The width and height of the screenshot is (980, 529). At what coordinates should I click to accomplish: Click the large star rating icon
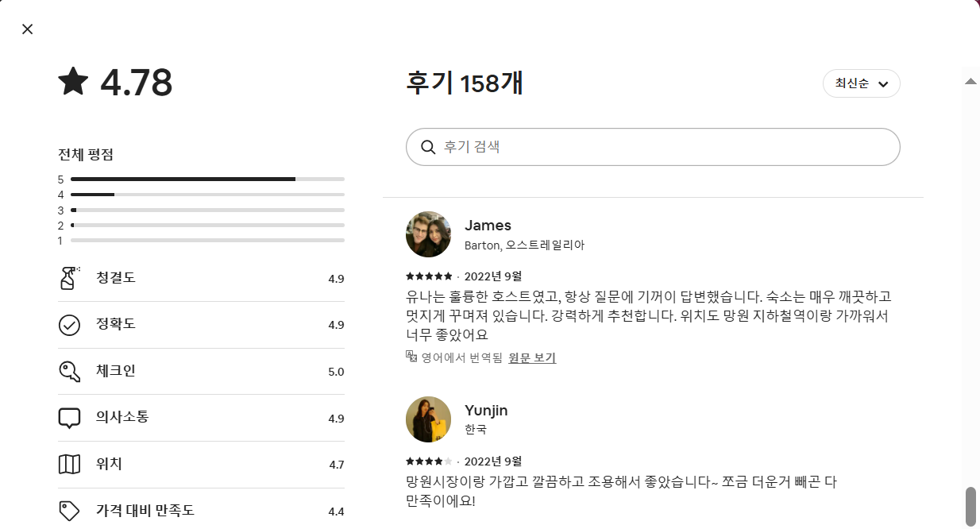tap(74, 82)
